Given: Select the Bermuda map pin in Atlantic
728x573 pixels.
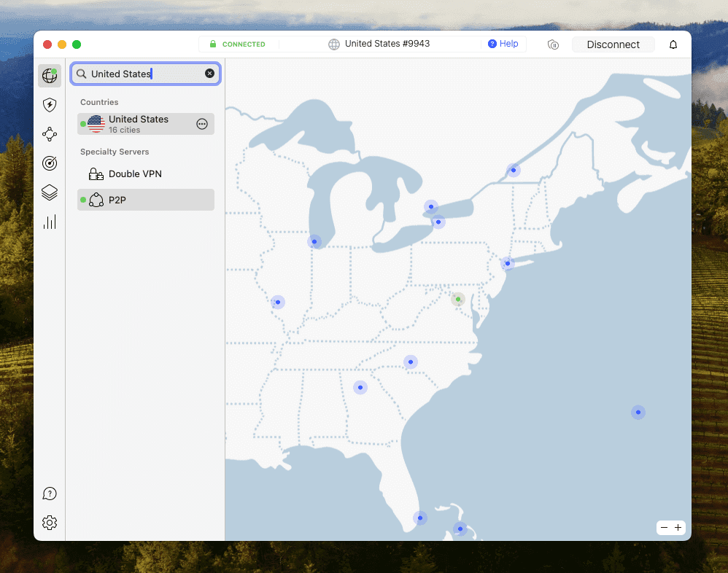Looking at the screenshot, I should pyautogui.click(x=638, y=412).
